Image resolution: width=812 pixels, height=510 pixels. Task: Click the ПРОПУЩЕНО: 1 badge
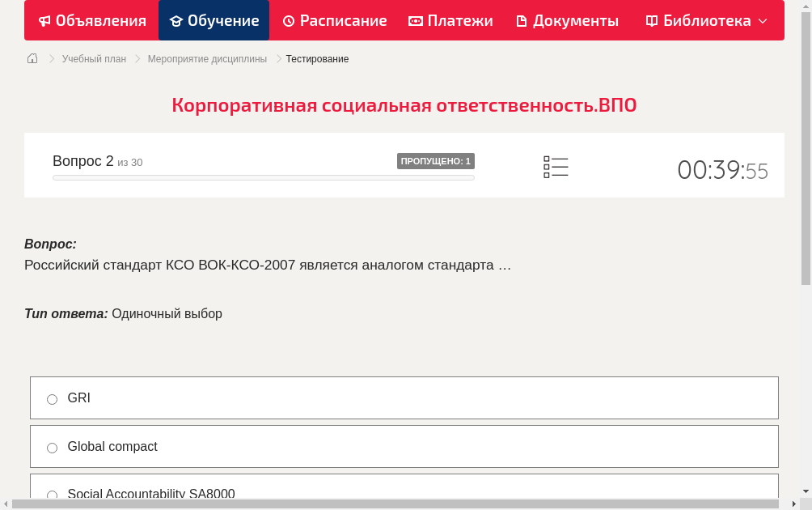coord(436,160)
